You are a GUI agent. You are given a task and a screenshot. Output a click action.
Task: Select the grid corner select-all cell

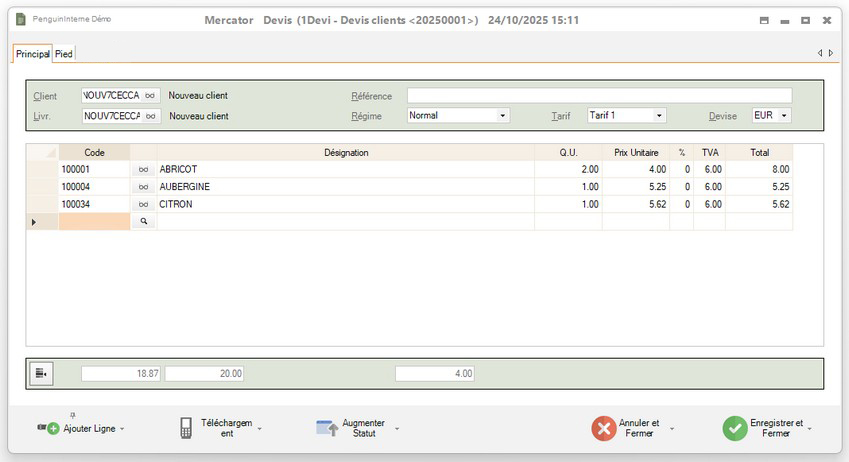point(43,152)
